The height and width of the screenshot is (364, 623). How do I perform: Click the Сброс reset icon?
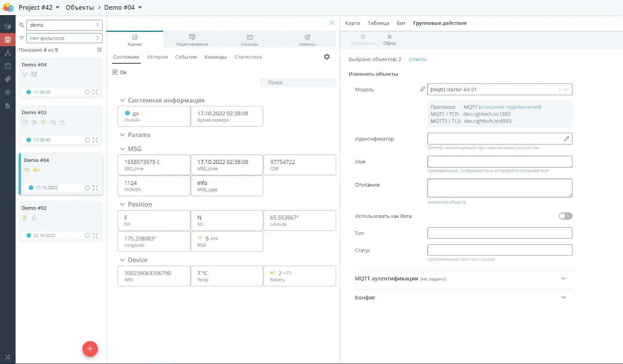pos(389,37)
